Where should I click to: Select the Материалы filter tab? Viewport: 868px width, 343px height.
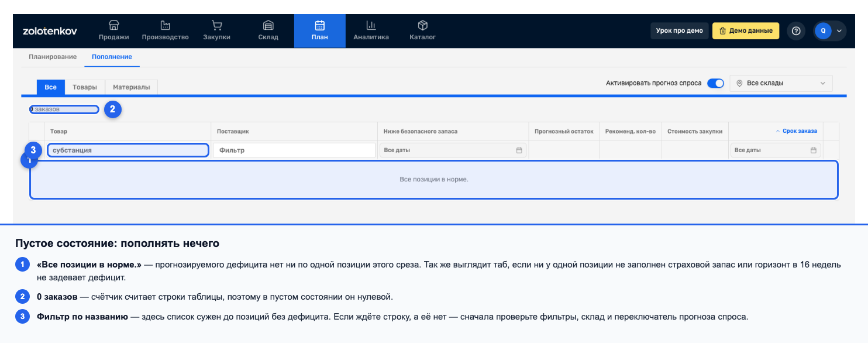(x=132, y=87)
